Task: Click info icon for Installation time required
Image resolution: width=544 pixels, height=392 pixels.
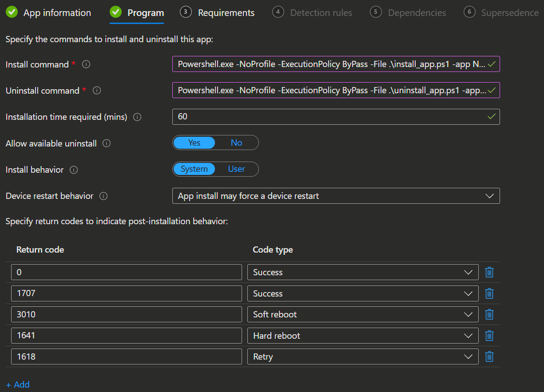Action: click(138, 117)
